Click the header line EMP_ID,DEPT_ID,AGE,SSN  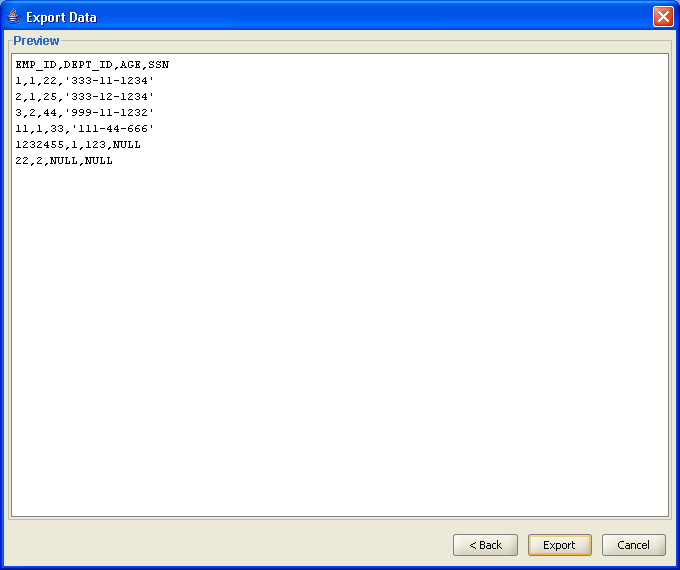92,65
